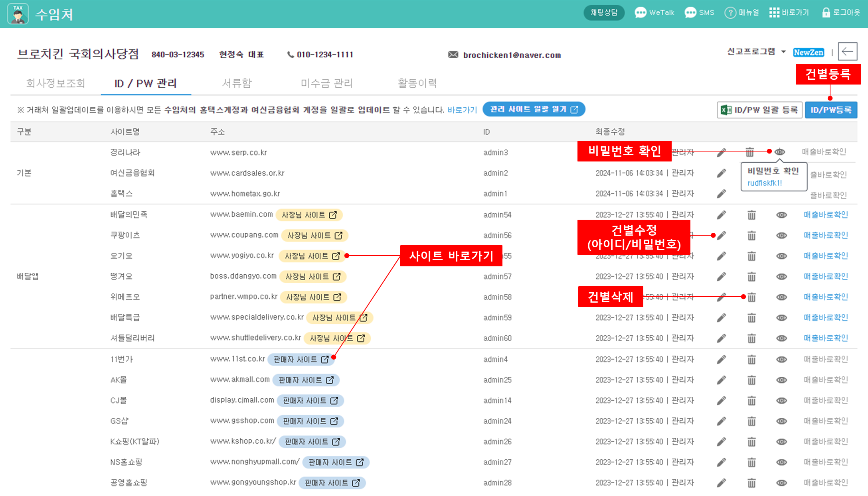
Task: Click 매출바로확인 for 셔틀딜리버리
Action: pyautogui.click(x=826, y=338)
